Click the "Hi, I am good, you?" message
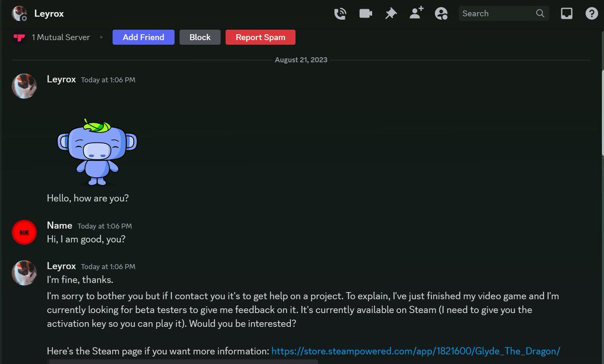The height and width of the screenshot is (364, 604). point(86,239)
